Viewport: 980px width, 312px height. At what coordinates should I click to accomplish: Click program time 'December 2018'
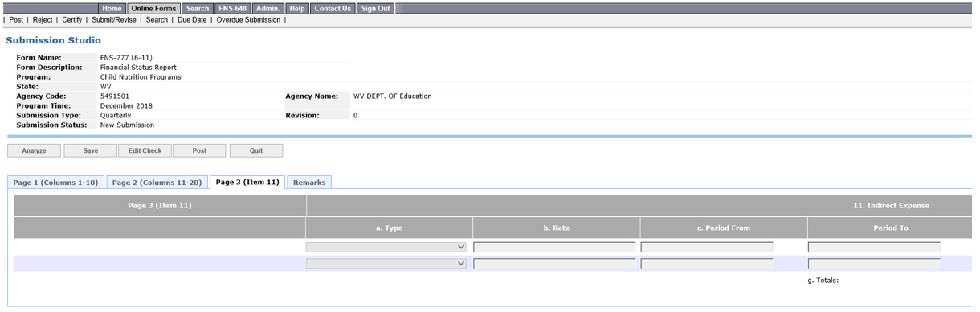click(x=126, y=106)
